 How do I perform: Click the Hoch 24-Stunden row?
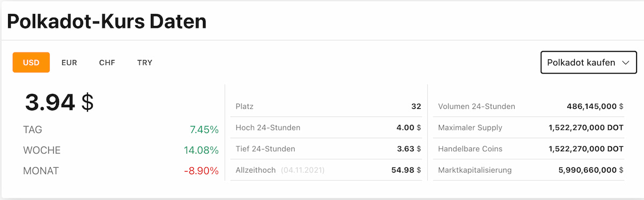[328, 128]
